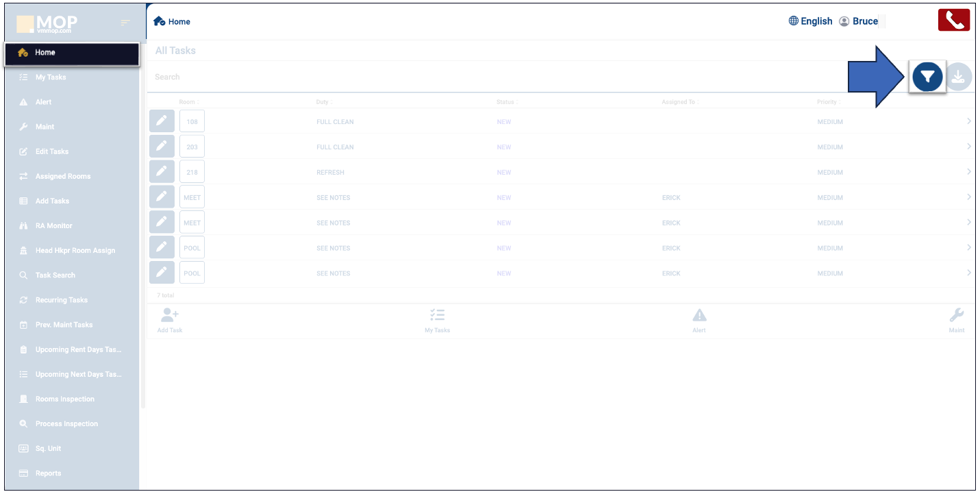Expand the room 203 task row chevron
Screen dimensions: 980x494
pos(968,147)
